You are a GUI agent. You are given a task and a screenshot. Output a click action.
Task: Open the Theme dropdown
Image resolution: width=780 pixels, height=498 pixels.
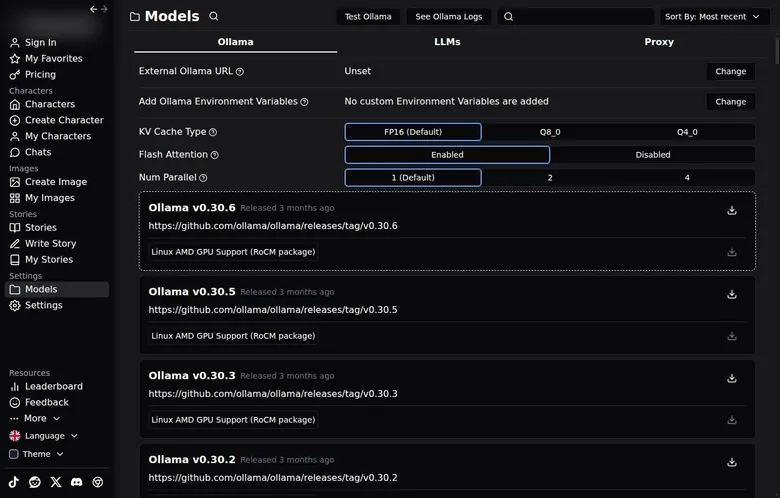pyautogui.click(x=36, y=454)
